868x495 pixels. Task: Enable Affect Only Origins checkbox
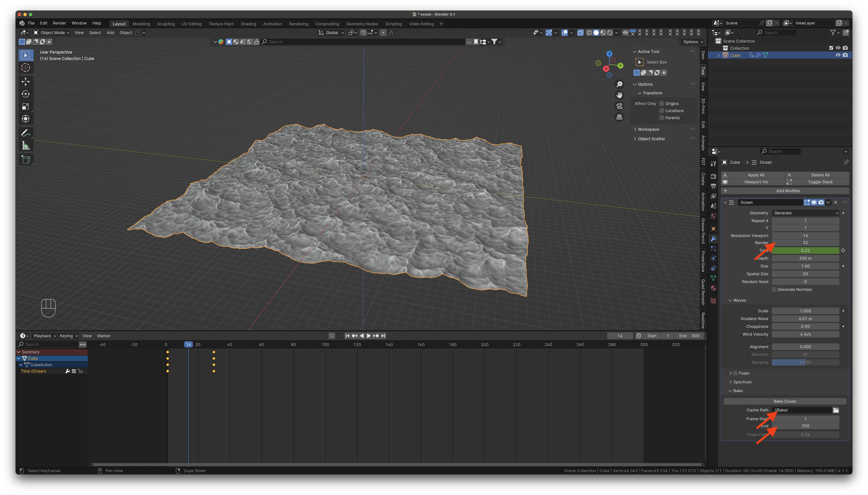coord(662,104)
